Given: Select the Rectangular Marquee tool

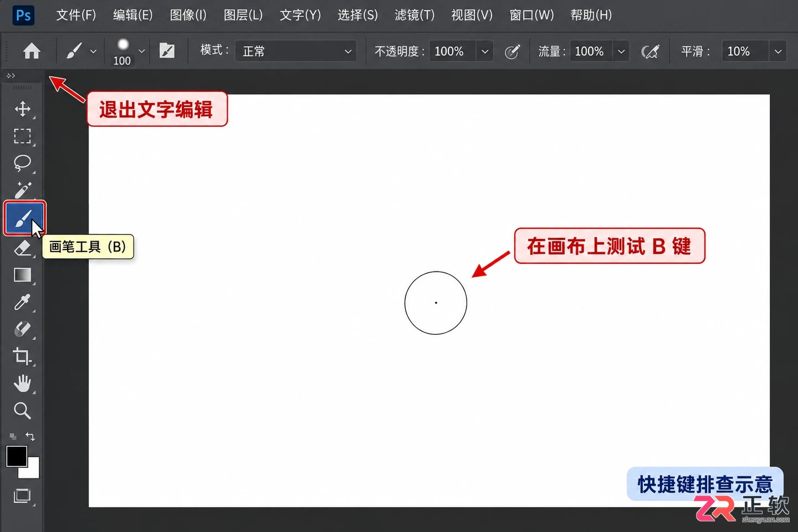Looking at the screenshot, I should [x=22, y=136].
